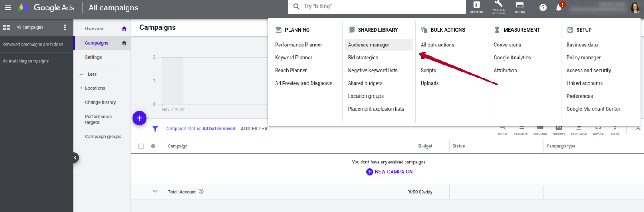The height and width of the screenshot is (212, 644).
Task: Open Bid strategies
Action: 363,58
